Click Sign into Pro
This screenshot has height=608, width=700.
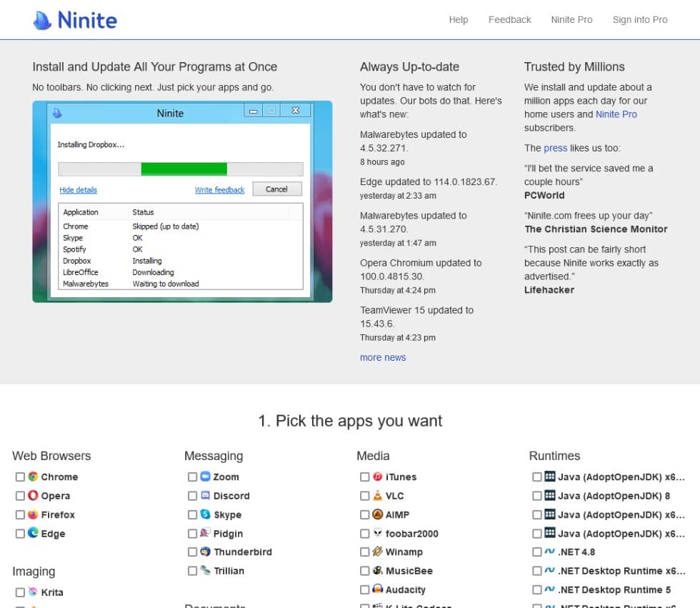coord(640,19)
